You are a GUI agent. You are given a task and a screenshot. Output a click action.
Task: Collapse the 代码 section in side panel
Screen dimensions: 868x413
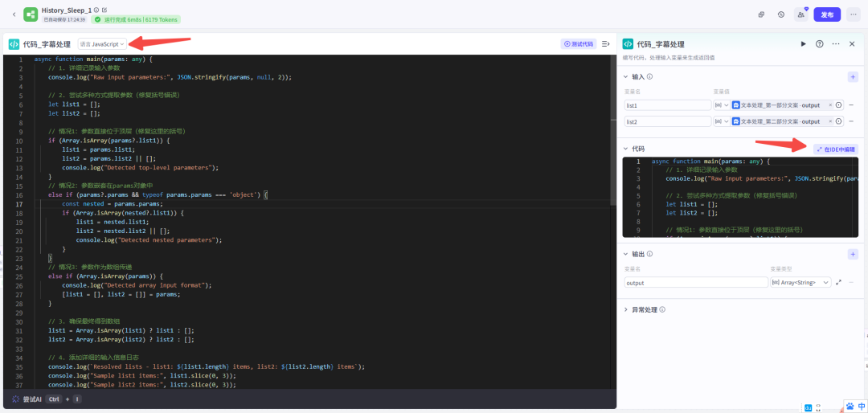click(627, 149)
